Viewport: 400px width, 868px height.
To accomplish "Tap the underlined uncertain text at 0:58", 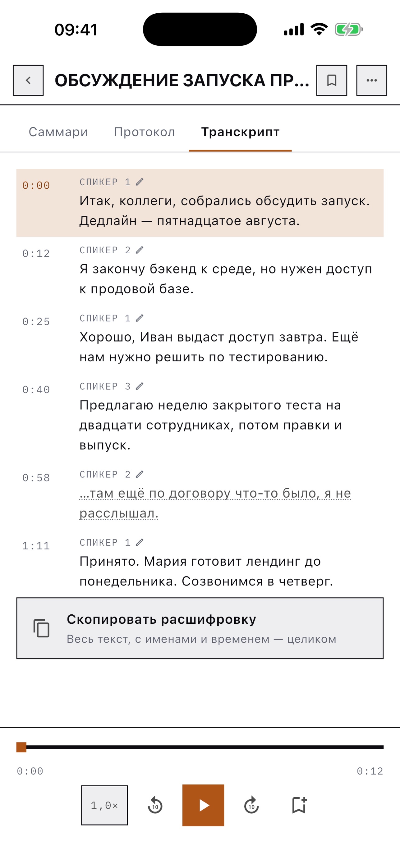I will click(215, 503).
